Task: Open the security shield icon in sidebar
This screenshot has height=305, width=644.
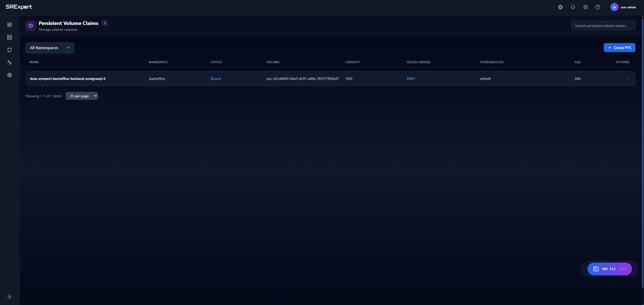Action: (10, 50)
